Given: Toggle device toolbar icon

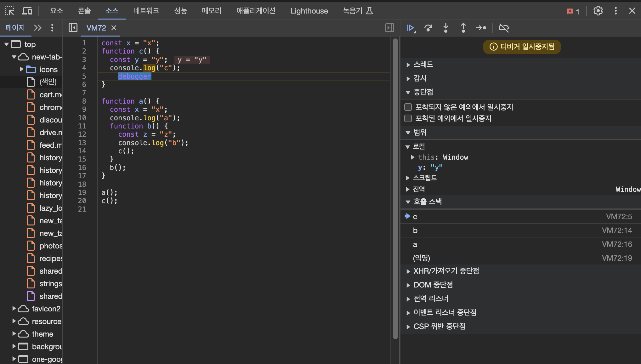Looking at the screenshot, I should click(27, 11).
